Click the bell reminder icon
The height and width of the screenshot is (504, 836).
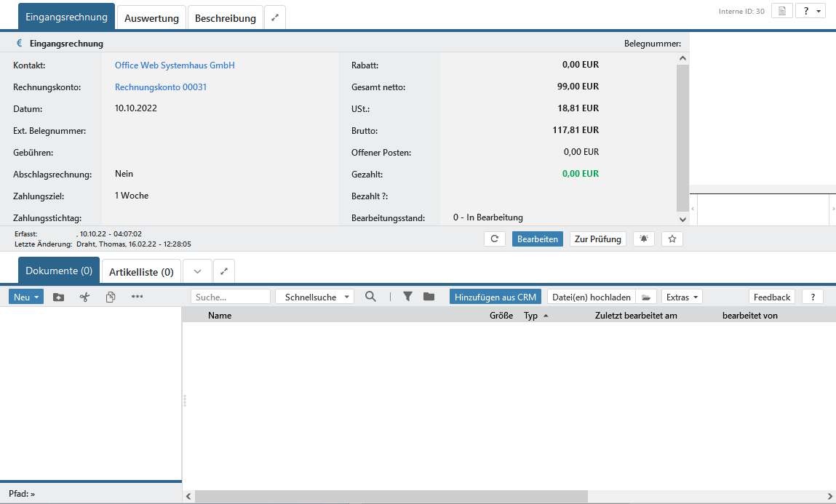(x=644, y=239)
